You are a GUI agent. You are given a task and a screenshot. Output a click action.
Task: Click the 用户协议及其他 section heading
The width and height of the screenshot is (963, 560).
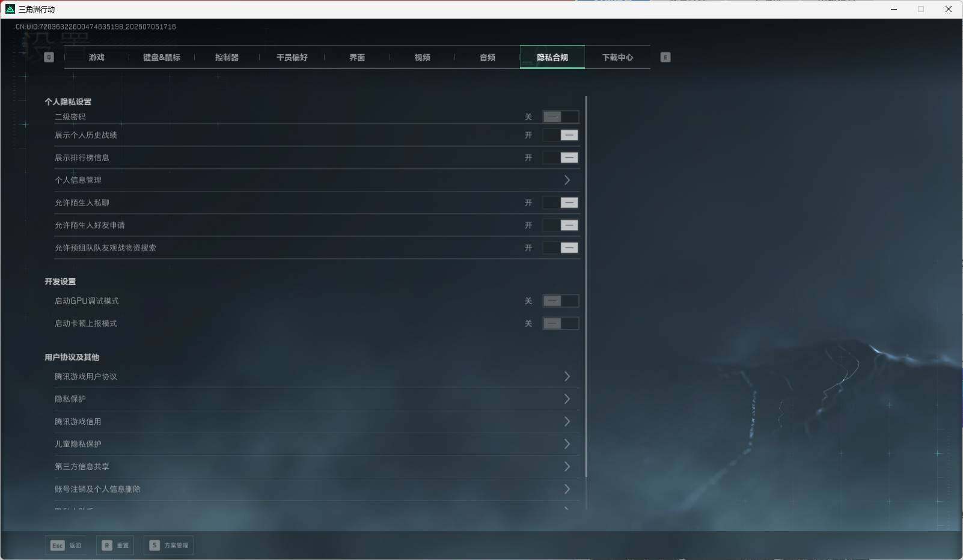tap(72, 357)
